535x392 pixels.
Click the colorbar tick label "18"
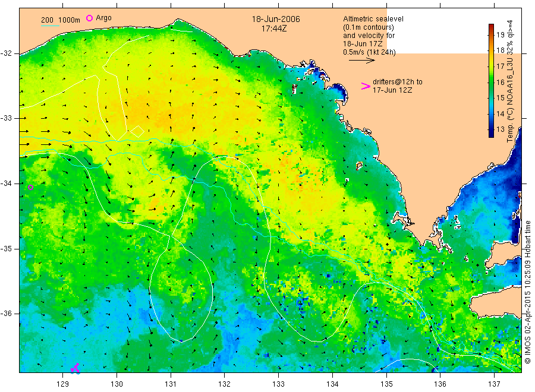[500, 50]
